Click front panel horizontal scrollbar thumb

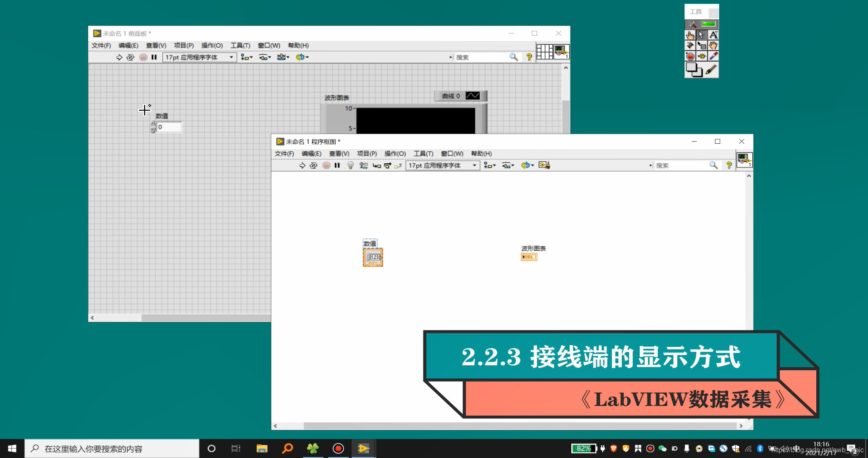[206, 318]
